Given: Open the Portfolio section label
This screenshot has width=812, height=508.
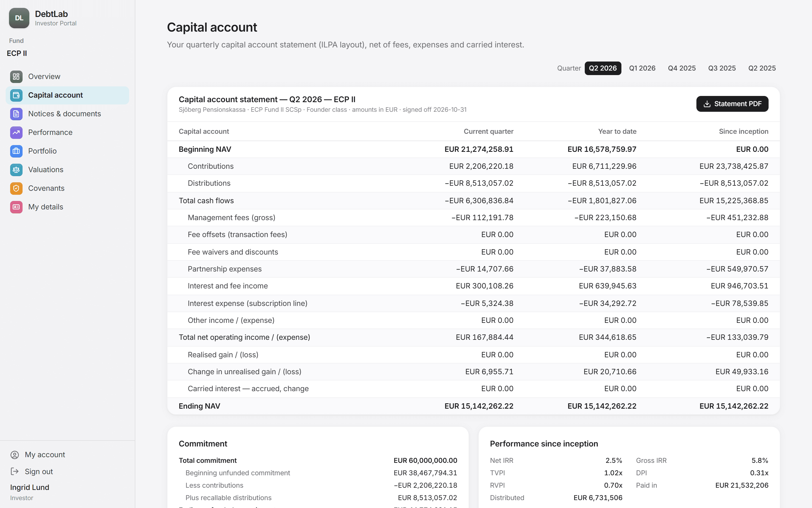Looking at the screenshot, I should 42,151.
